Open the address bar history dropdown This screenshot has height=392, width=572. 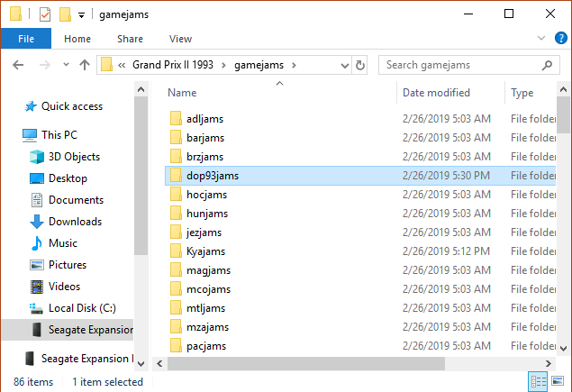pyautogui.click(x=343, y=65)
